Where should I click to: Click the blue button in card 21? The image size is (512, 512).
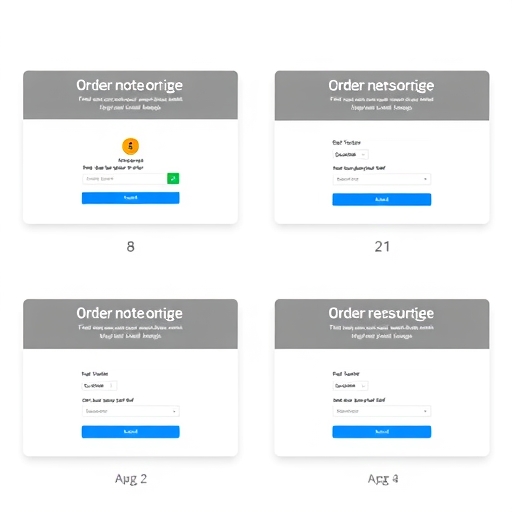[x=382, y=199]
